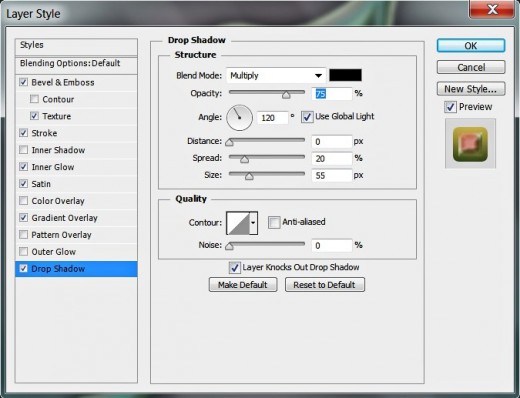The width and height of the screenshot is (520, 398).
Task: Open the Contour picker dropdown arrow
Action: [253, 223]
